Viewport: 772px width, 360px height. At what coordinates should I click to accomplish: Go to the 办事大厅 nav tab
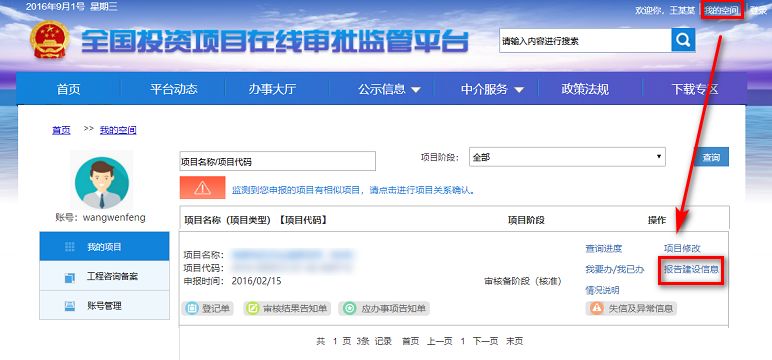pyautogui.click(x=272, y=89)
